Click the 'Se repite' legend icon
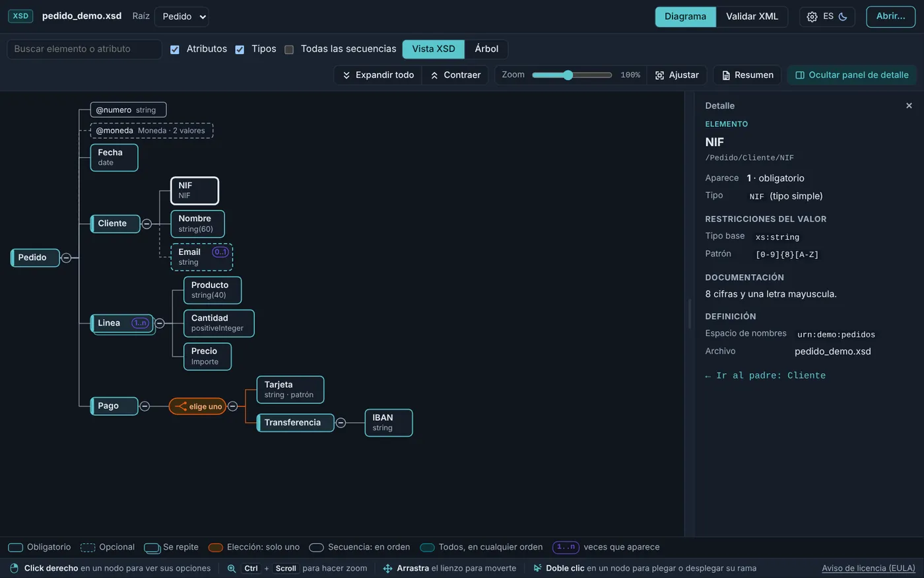The width and height of the screenshot is (924, 578). pos(152,548)
